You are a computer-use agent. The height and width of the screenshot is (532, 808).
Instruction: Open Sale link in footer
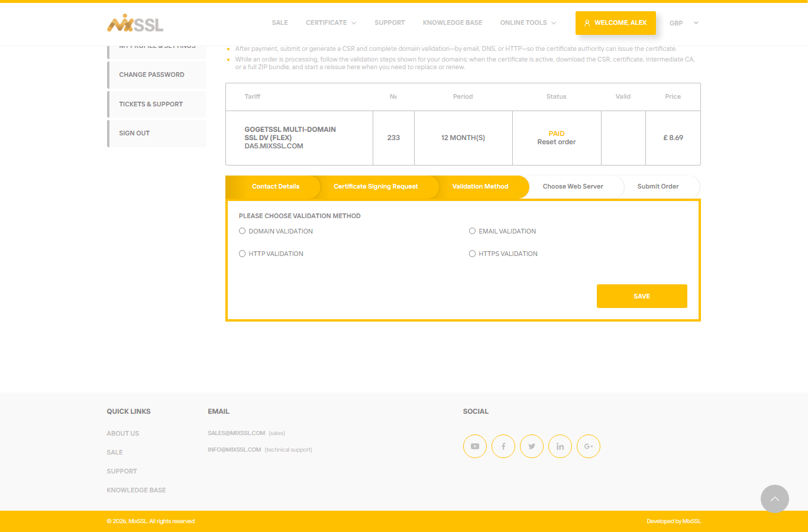tap(115, 452)
